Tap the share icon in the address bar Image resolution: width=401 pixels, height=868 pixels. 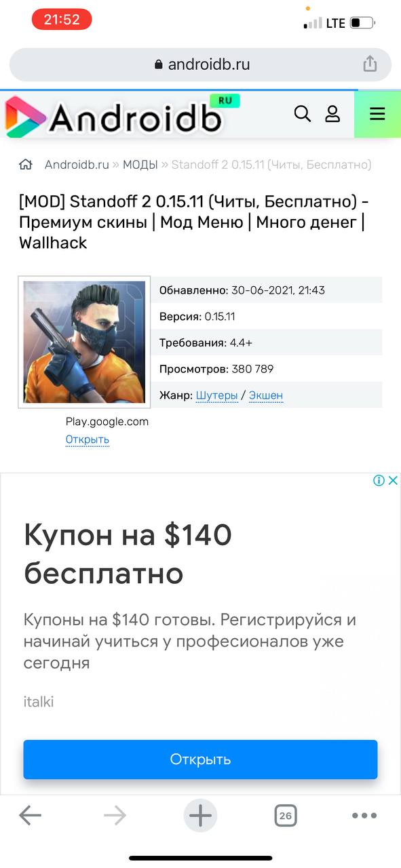coord(370,64)
